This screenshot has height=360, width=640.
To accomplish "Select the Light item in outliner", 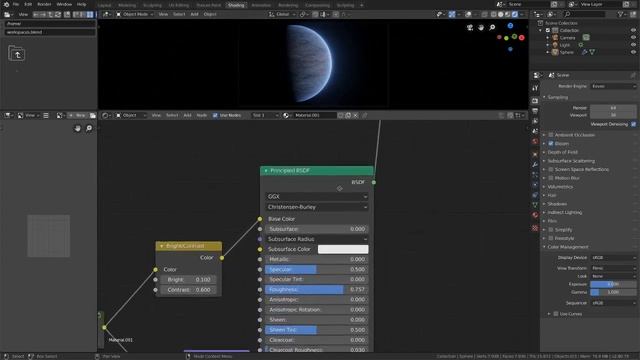I will (x=565, y=45).
